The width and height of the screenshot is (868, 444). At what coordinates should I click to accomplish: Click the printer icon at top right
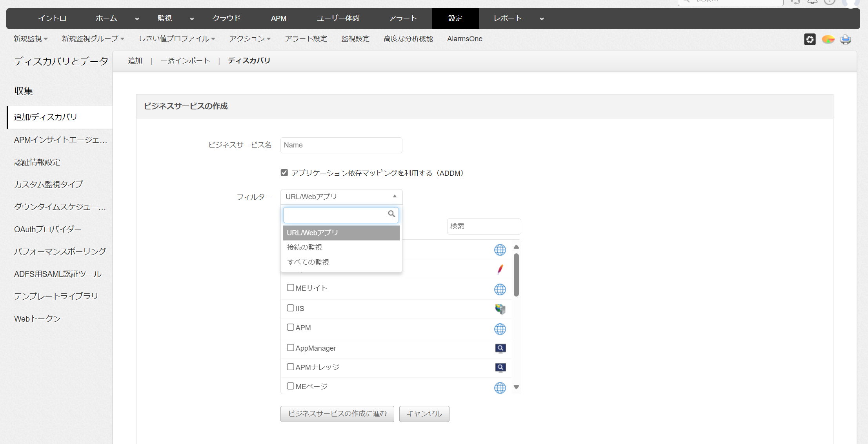pos(846,39)
